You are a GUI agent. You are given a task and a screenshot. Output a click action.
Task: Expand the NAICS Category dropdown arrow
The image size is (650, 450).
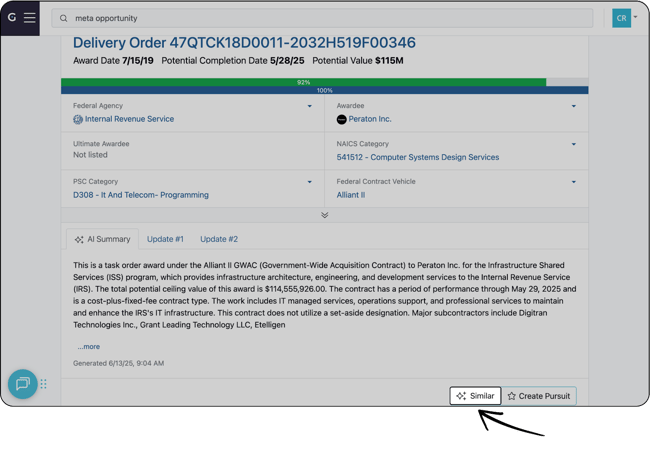574,144
